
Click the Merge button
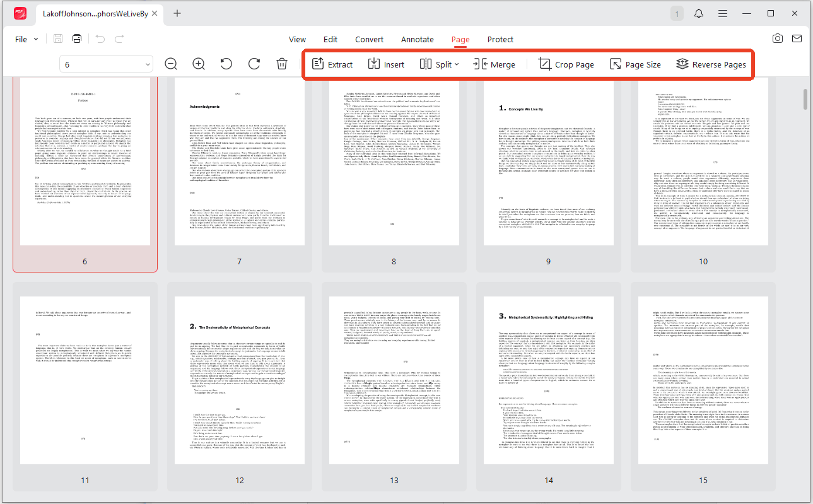point(494,64)
